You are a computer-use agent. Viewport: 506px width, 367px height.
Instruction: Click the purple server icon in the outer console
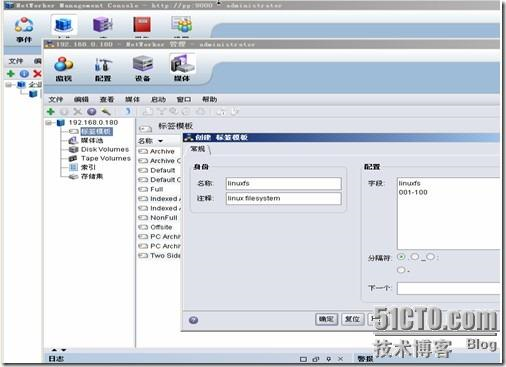[102, 25]
